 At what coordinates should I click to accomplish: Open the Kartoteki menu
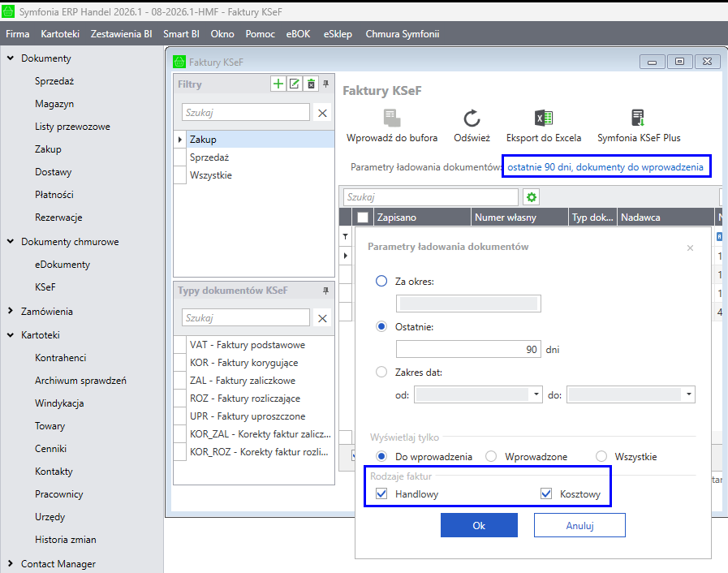(60, 34)
